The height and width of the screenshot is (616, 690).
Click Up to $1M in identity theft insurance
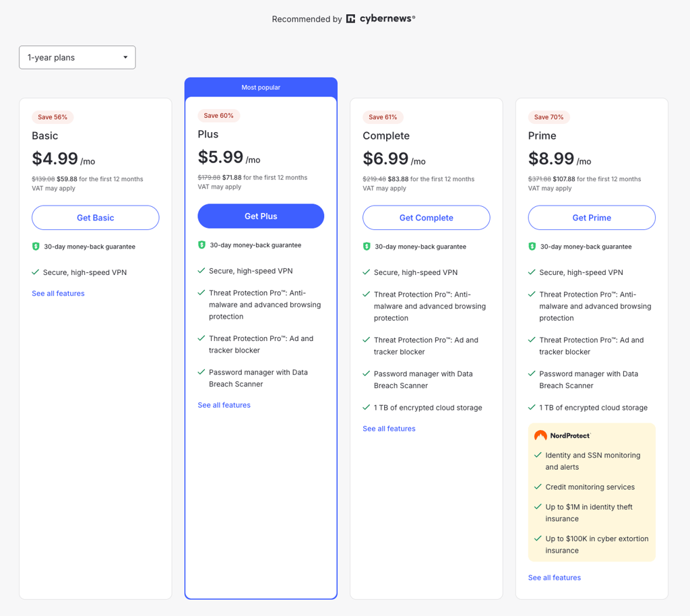pyautogui.click(x=589, y=513)
